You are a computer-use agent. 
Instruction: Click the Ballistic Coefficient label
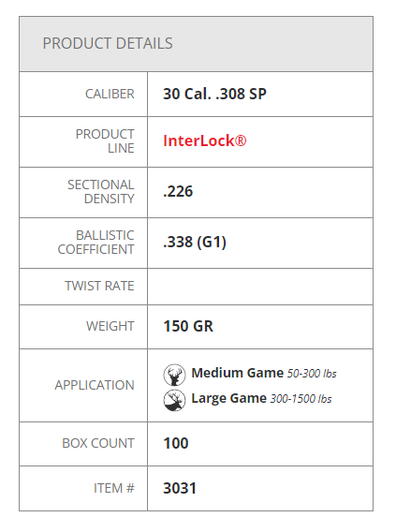click(95, 243)
